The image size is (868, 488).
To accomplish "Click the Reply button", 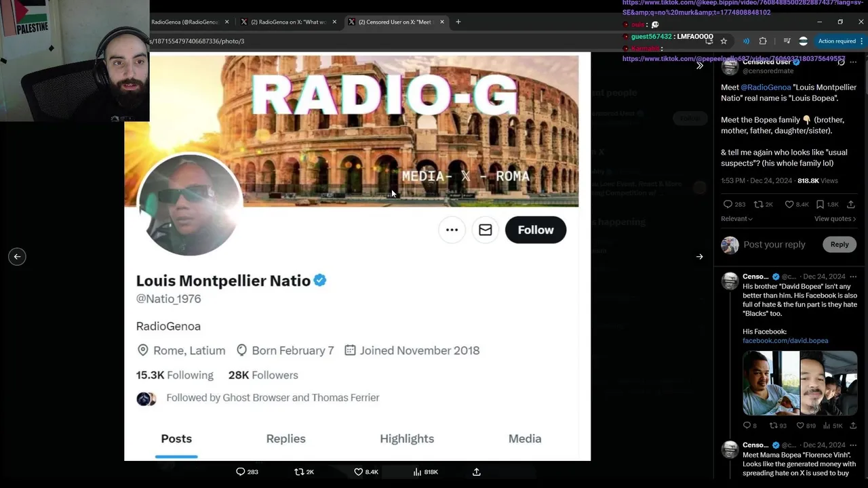I will pos(840,245).
